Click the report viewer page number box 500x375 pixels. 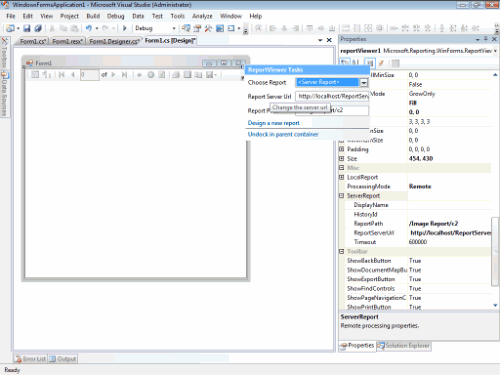click(x=89, y=75)
